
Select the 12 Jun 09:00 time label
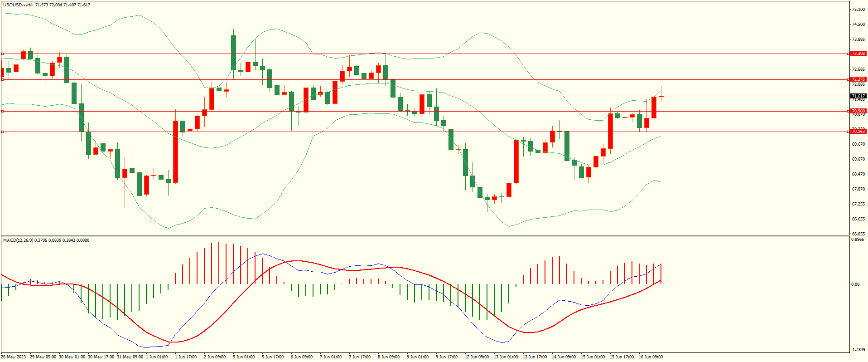[x=477, y=357]
